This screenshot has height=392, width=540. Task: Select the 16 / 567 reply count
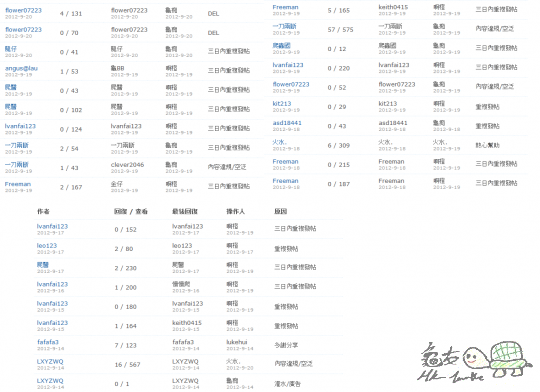(127, 364)
